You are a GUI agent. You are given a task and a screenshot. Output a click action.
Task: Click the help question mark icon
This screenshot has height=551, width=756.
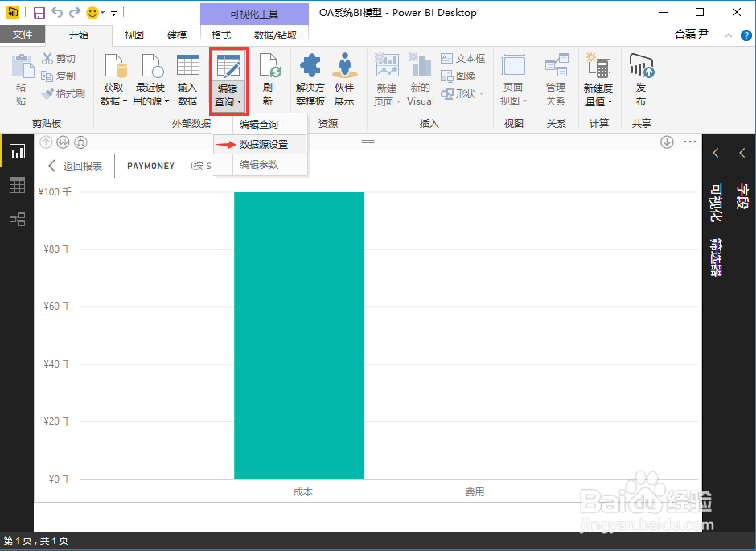tap(746, 35)
